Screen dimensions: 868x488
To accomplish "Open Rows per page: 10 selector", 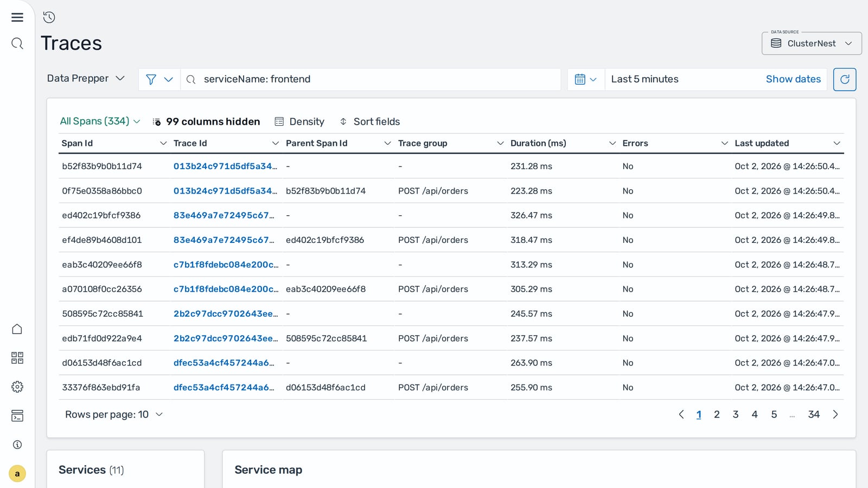I will pos(114,414).
